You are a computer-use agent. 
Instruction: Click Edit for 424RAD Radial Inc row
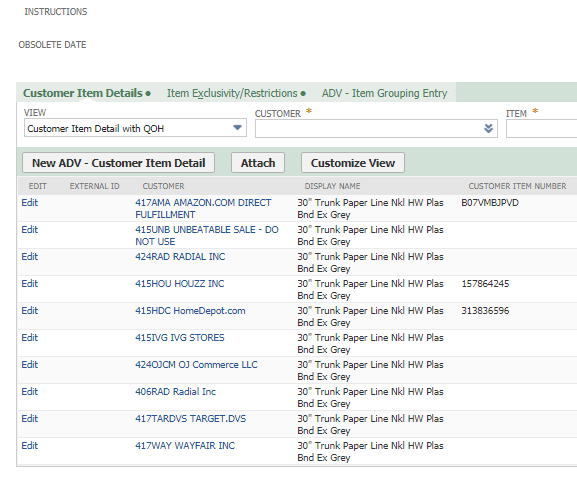(x=29, y=256)
